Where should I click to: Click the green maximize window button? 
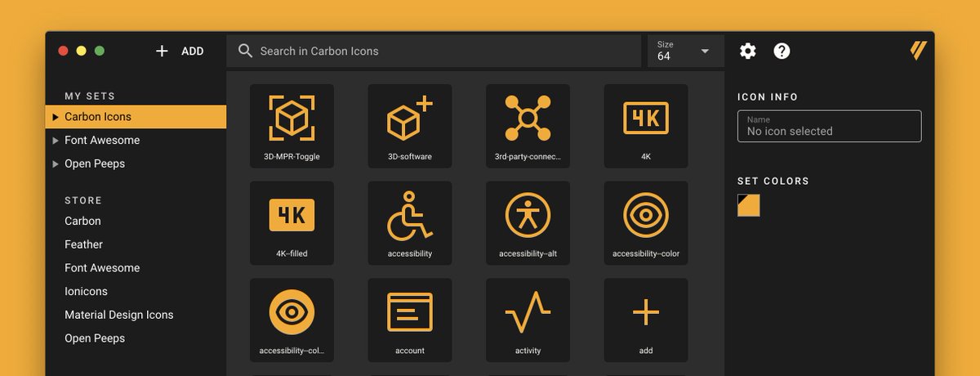click(x=100, y=51)
